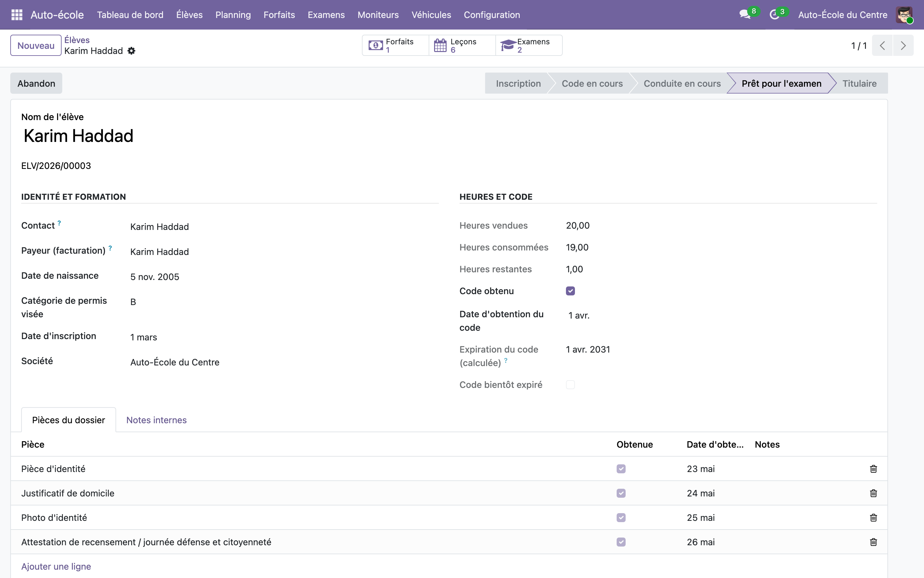Screen dimensions: 924x578
Task: Show help tooltip for Expiration du code
Action: pos(506,360)
